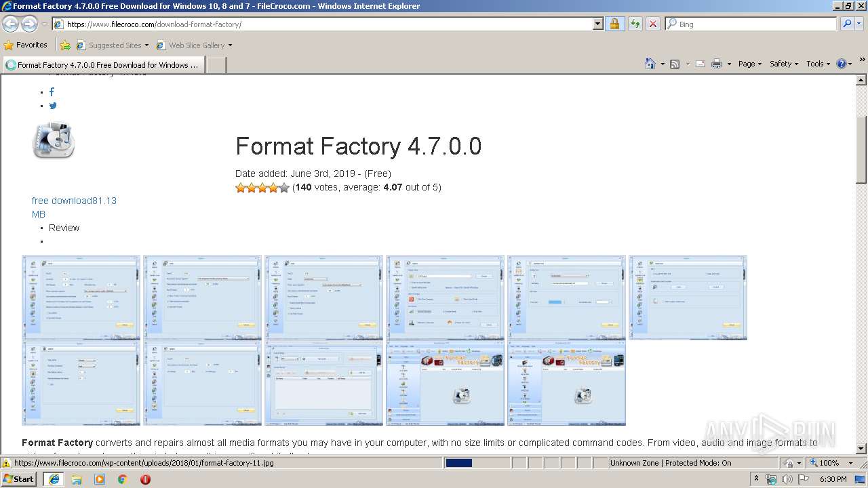The height and width of the screenshot is (488, 868).
Task: Open Windows Explorer folder in taskbar
Action: [x=77, y=479]
